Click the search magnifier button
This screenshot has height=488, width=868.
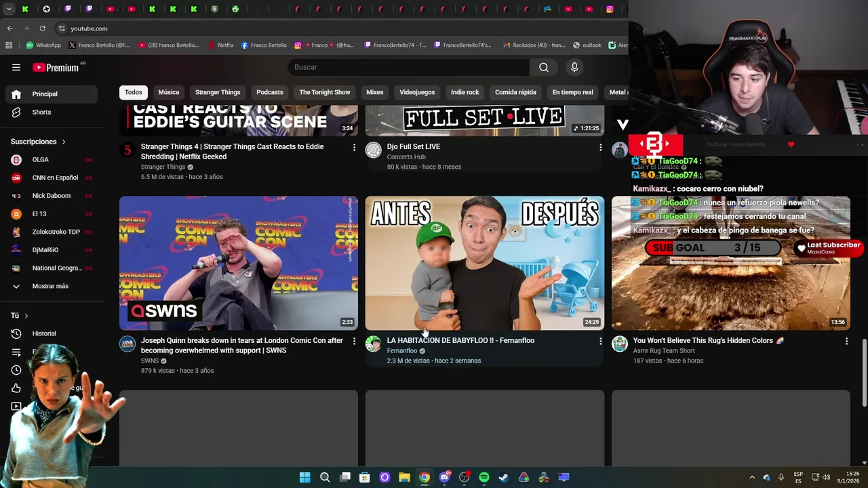pos(544,67)
